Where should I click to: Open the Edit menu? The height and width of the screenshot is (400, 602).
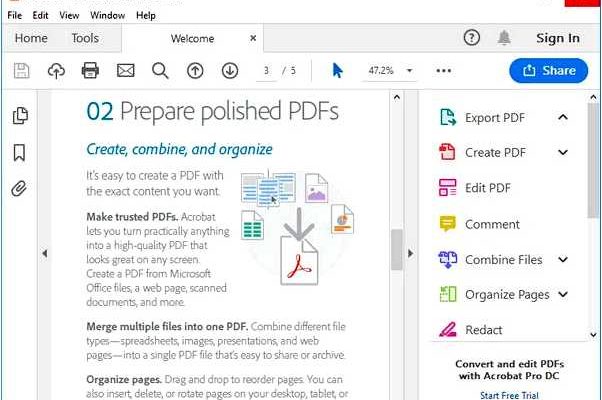click(x=40, y=15)
